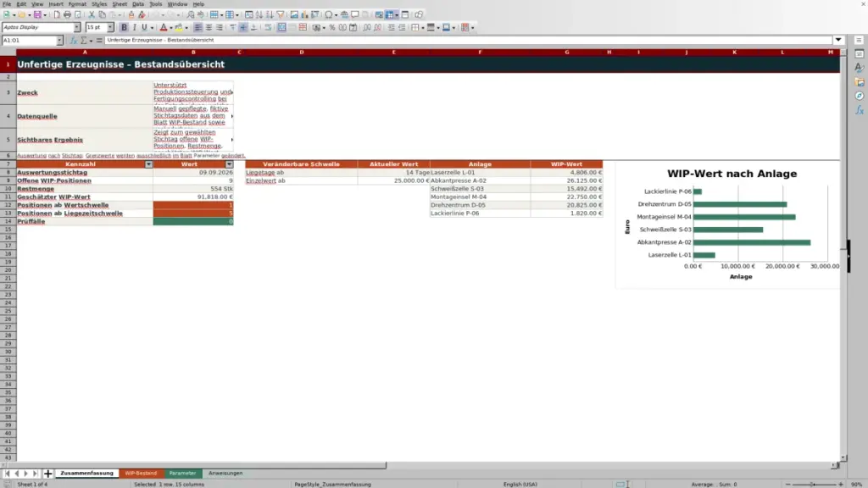Toggle Underline formatting
This screenshot has width=868, height=488.
pos(144,28)
